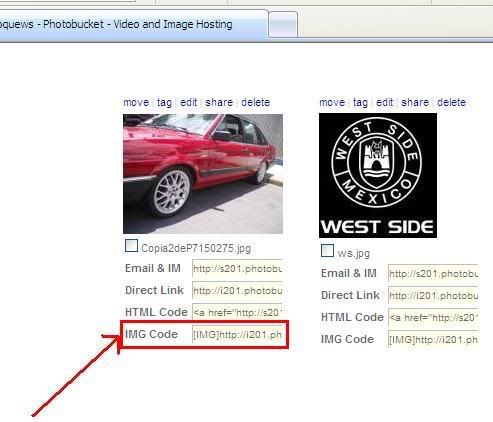
Task: Click edit link above the West Side logo
Action: point(385,102)
